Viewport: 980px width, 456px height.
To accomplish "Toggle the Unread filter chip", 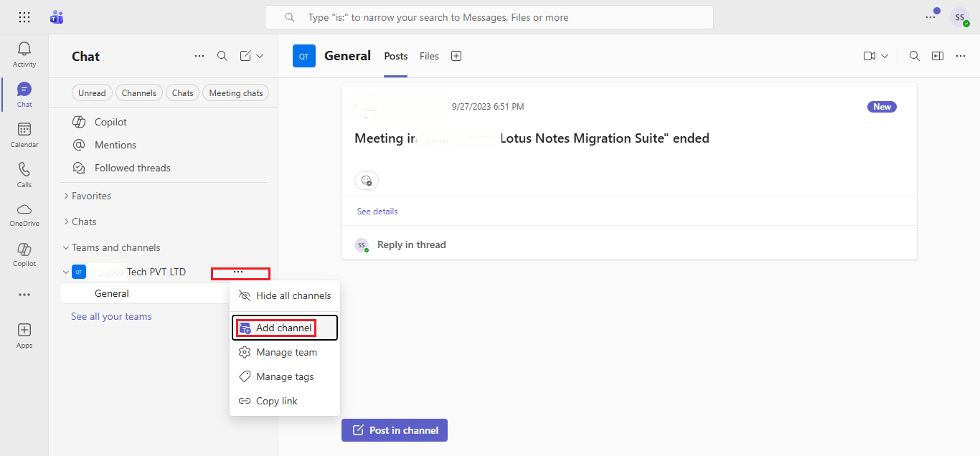I will pos(92,93).
